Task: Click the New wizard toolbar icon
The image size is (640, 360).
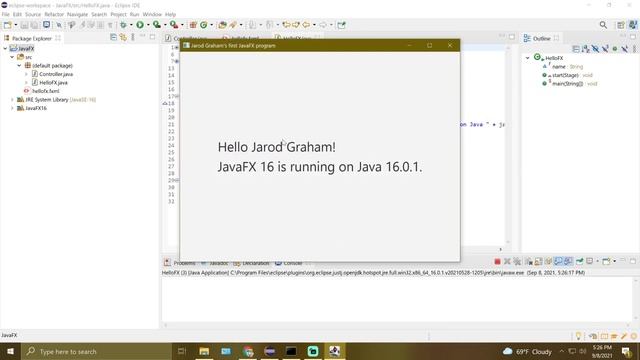Action: click(x=7, y=25)
